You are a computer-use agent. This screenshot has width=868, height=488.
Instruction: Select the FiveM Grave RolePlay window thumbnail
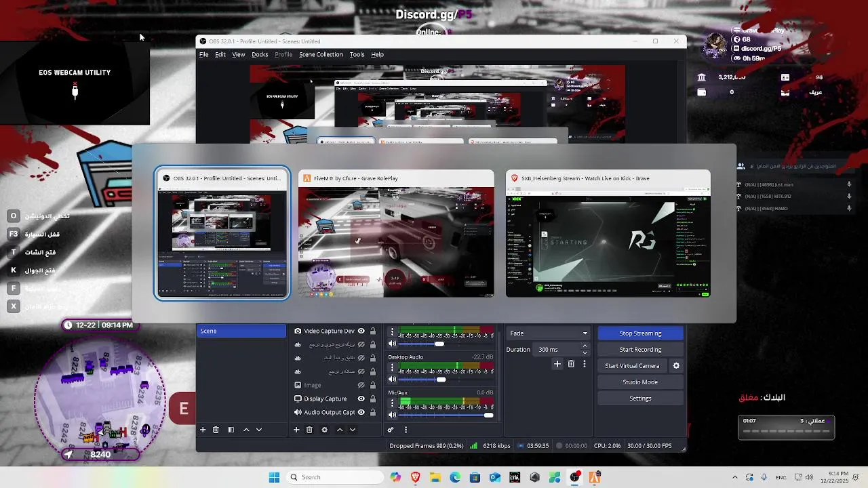point(396,234)
